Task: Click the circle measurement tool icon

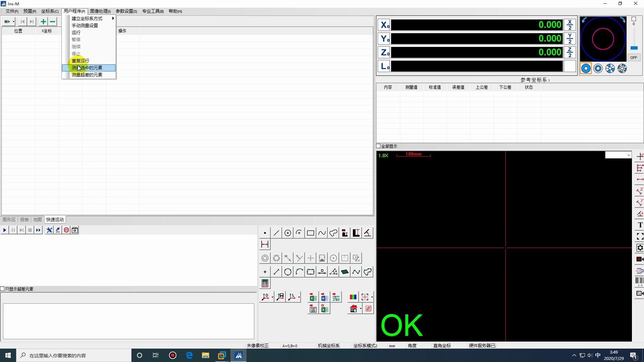Action: click(x=287, y=233)
